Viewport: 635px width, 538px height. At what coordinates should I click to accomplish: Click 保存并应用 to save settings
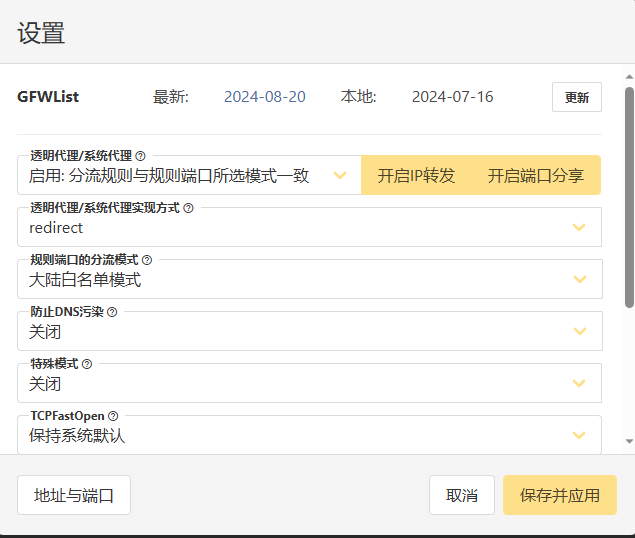[x=560, y=495]
